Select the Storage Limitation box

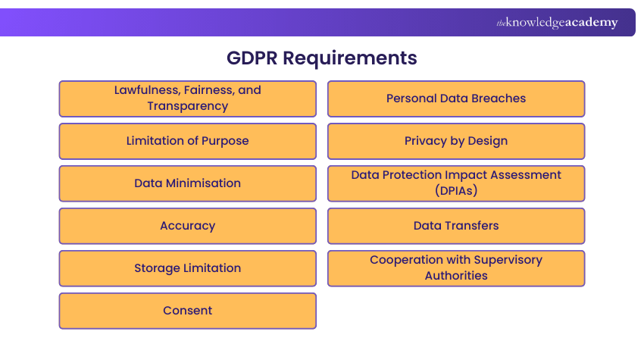point(187,268)
